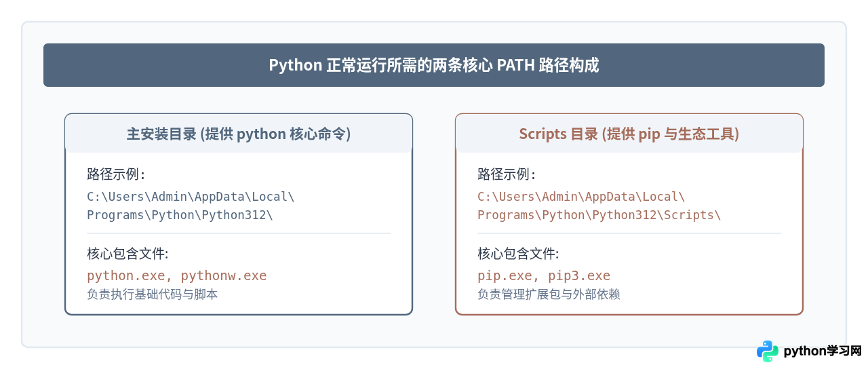Click 路径示例 label in the Scripts card

(507, 174)
